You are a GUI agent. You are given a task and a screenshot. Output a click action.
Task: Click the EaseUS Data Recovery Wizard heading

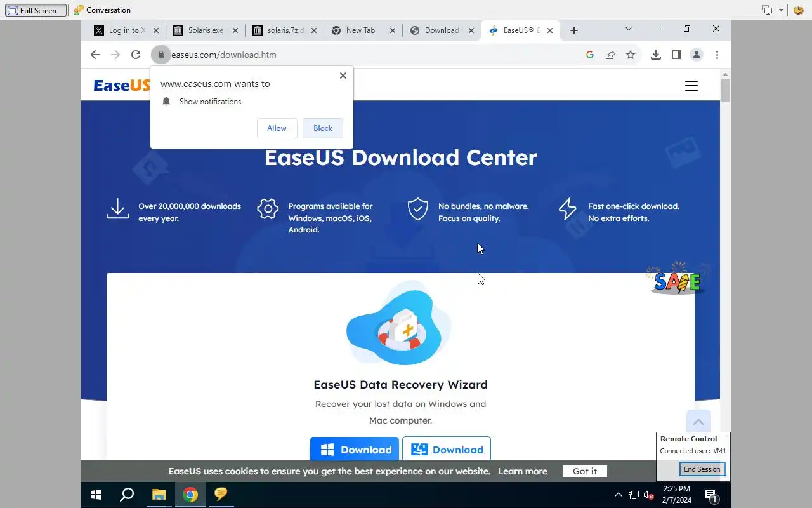(400, 384)
